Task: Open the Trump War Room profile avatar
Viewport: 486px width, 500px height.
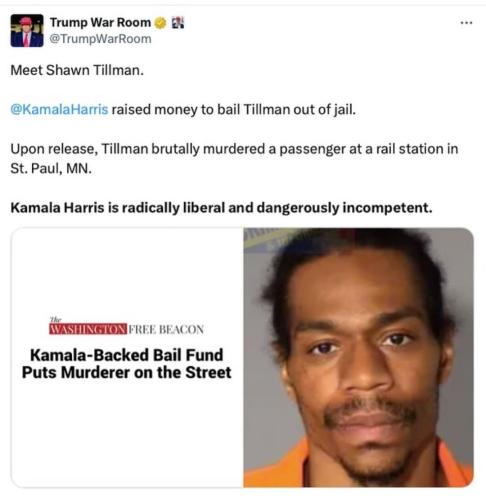Action: click(x=27, y=30)
